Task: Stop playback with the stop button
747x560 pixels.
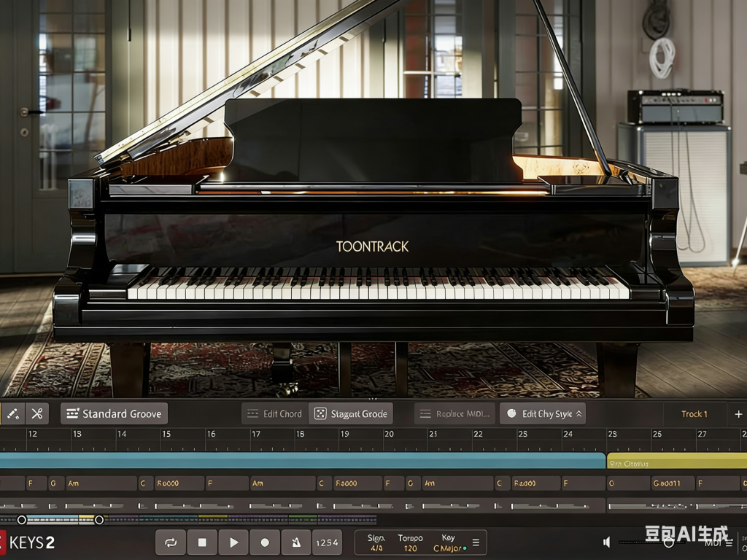Action: [202, 542]
